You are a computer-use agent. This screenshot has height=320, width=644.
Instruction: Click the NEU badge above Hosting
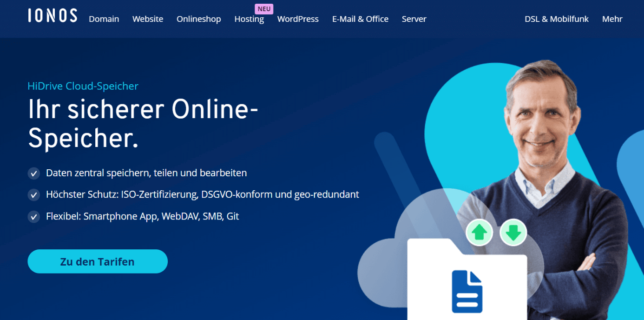[264, 9]
